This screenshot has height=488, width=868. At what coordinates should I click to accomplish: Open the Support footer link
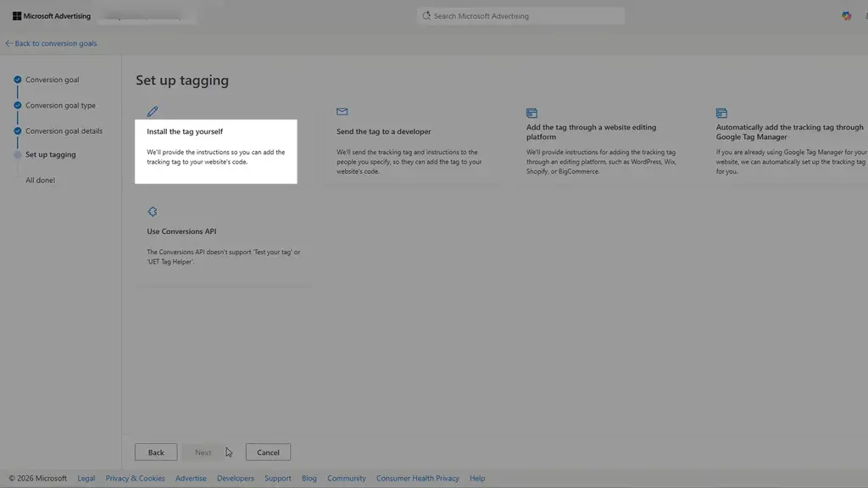click(x=277, y=478)
